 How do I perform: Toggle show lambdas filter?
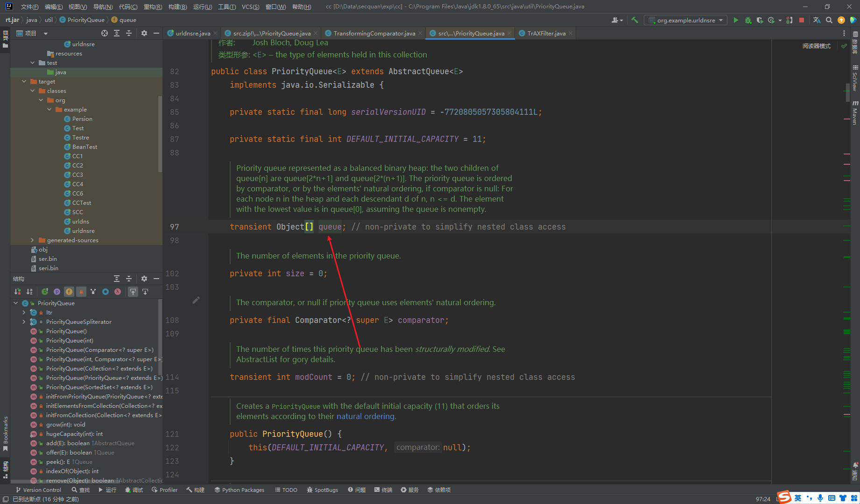118,292
